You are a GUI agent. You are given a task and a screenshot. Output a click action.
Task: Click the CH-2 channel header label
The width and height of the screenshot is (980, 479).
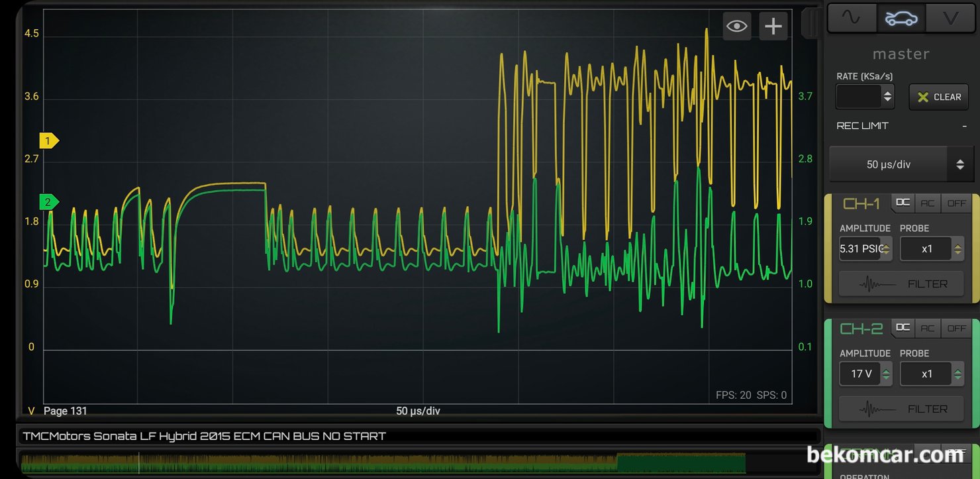pyautogui.click(x=861, y=329)
